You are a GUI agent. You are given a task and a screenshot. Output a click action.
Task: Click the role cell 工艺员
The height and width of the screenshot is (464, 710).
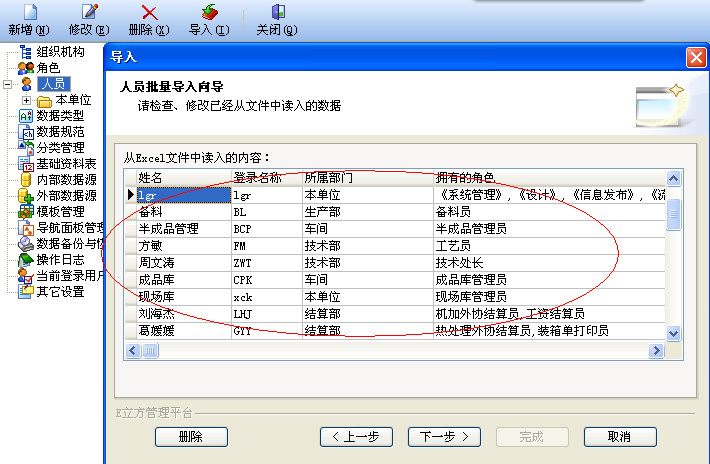pyautogui.click(x=549, y=246)
